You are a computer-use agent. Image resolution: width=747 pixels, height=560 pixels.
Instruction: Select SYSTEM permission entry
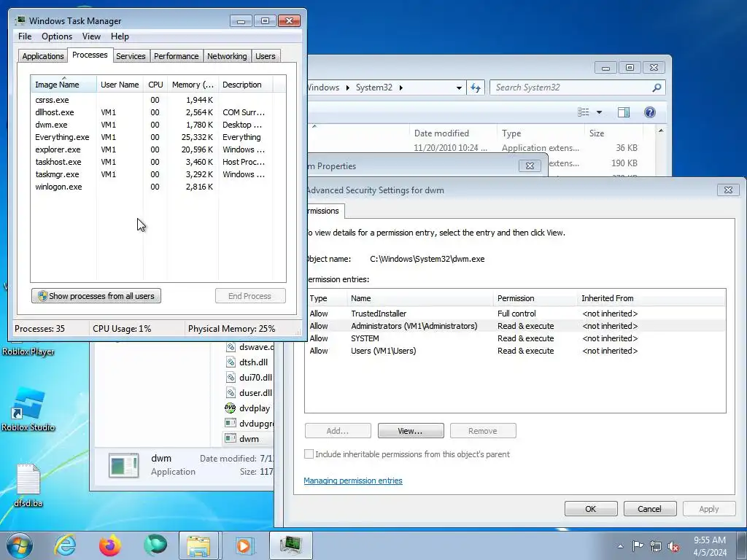(x=516, y=338)
